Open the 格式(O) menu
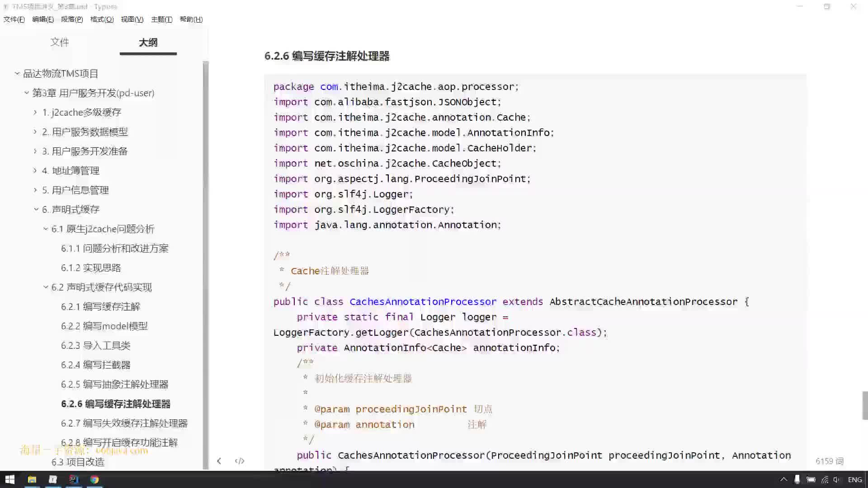 coord(102,19)
